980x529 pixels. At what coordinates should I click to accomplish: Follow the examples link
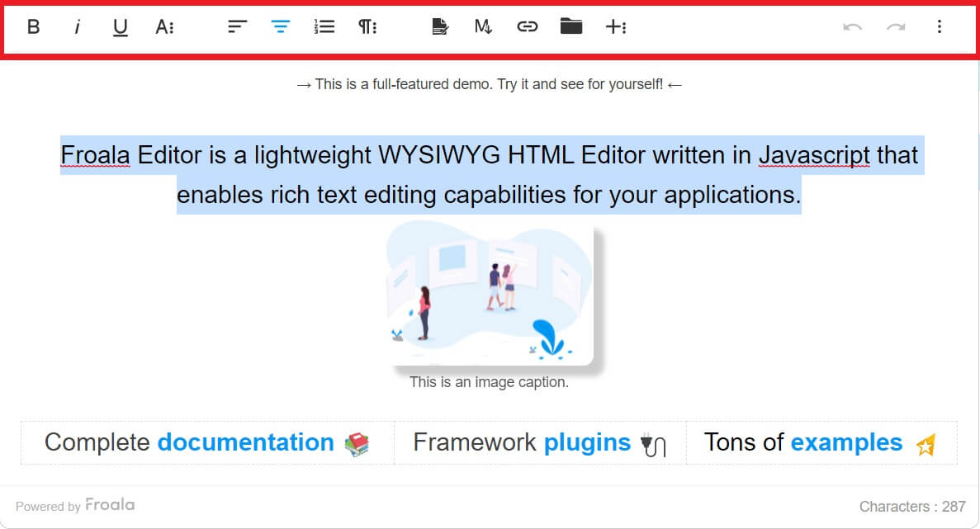click(x=846, y=442)
